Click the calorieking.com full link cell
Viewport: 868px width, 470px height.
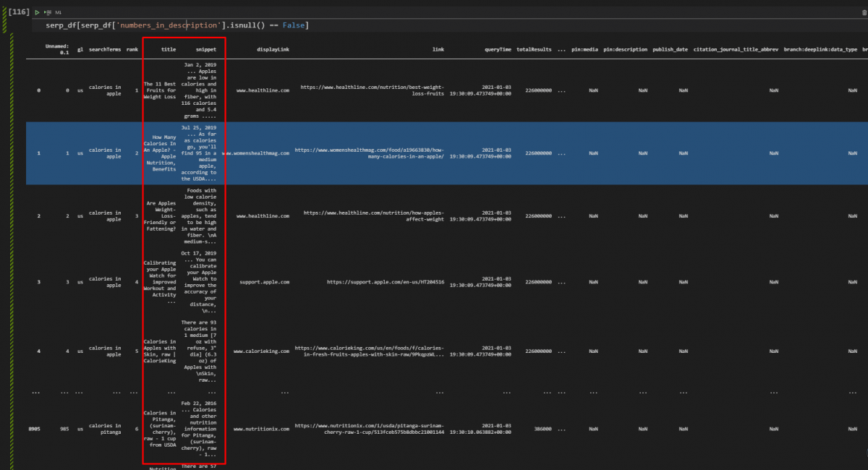pyautogui.click(x=369, y=351)
